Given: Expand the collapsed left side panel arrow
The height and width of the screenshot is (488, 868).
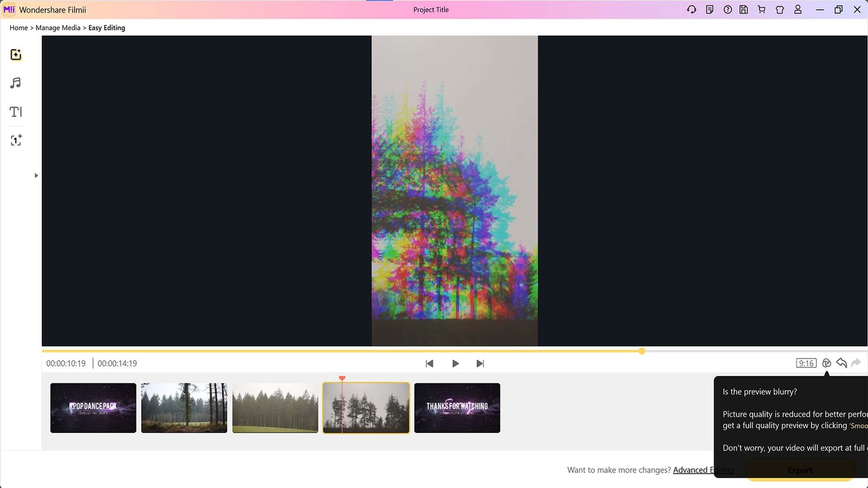Looking at the screenshot, I should coord(36,176).
